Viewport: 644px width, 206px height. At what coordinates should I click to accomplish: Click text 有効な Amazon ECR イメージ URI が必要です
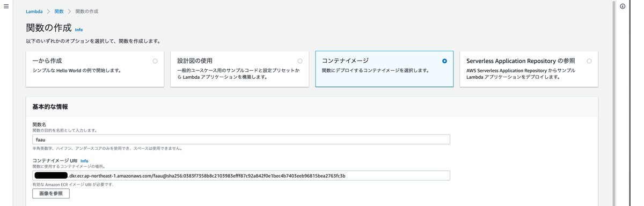coord(73,185)
